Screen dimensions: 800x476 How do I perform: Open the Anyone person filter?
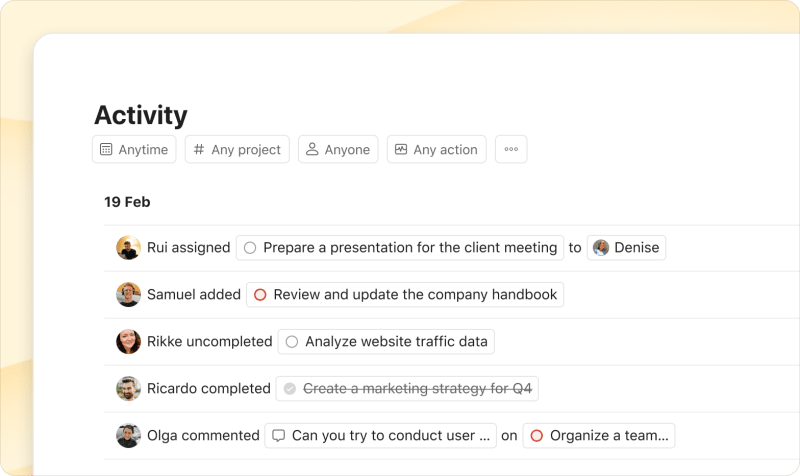[x=338, y=149]
